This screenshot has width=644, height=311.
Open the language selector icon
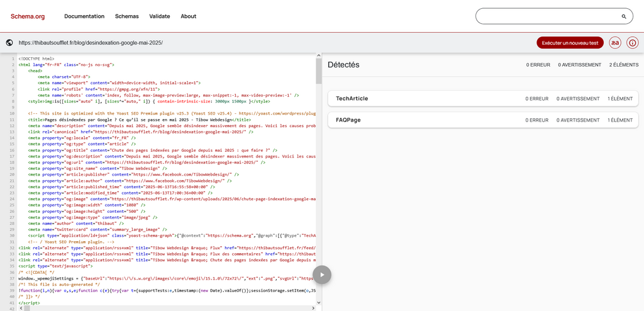point(615,43)
